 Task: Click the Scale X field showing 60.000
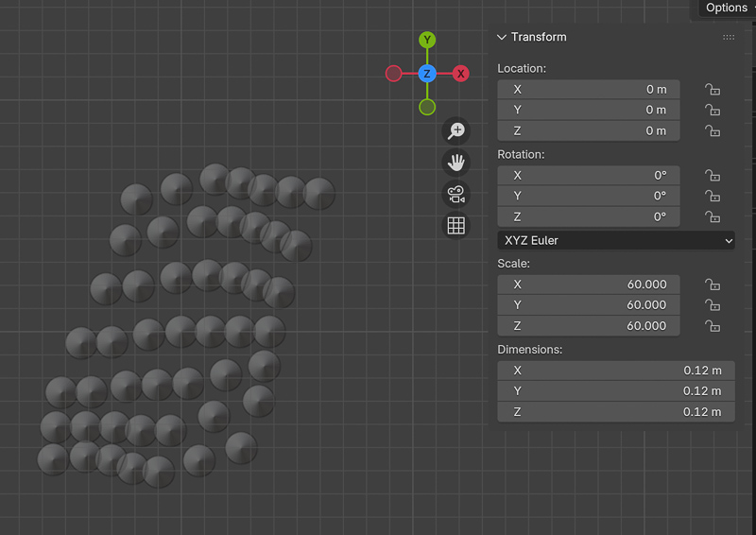(588, 285)
